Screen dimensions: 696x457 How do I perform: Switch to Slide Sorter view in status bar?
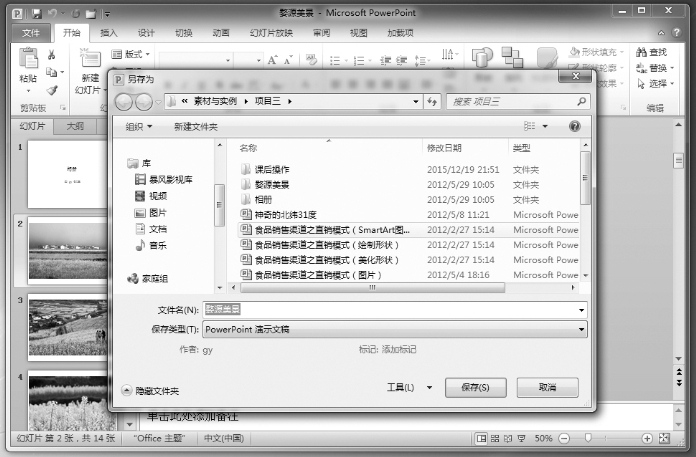click(x=495, y=438)
